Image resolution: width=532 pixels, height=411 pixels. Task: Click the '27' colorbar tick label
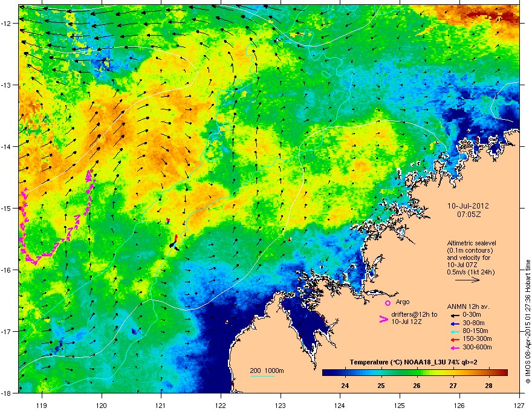coord(453,386)
